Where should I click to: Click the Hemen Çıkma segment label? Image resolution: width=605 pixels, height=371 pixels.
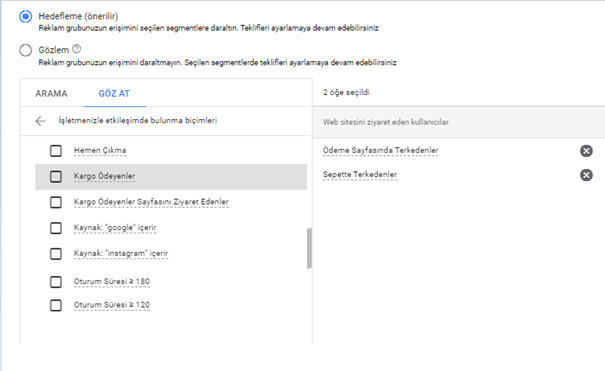(100, 150)
